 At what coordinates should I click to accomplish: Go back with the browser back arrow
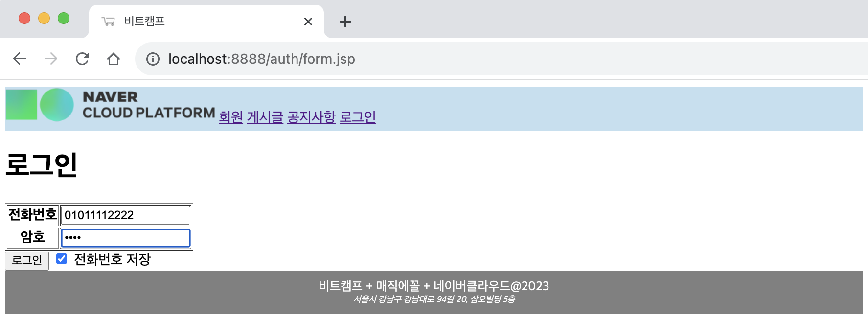pyautogui.click(x=20, y=59)
